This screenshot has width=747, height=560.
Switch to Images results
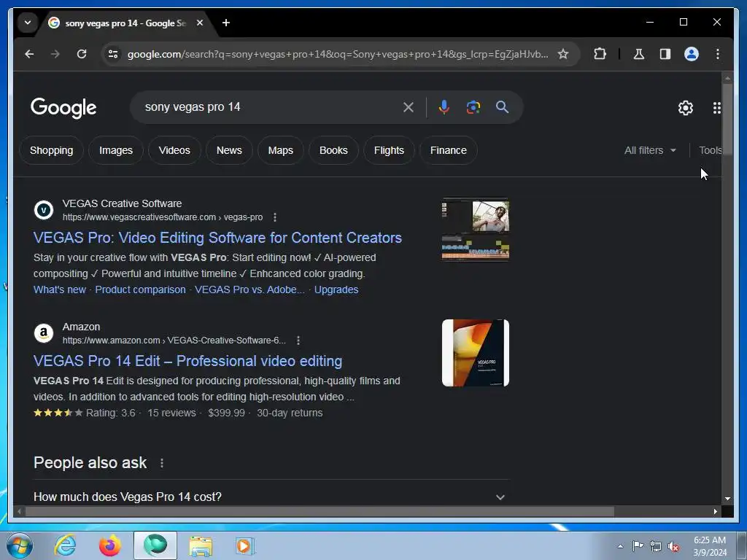point(116,150)
